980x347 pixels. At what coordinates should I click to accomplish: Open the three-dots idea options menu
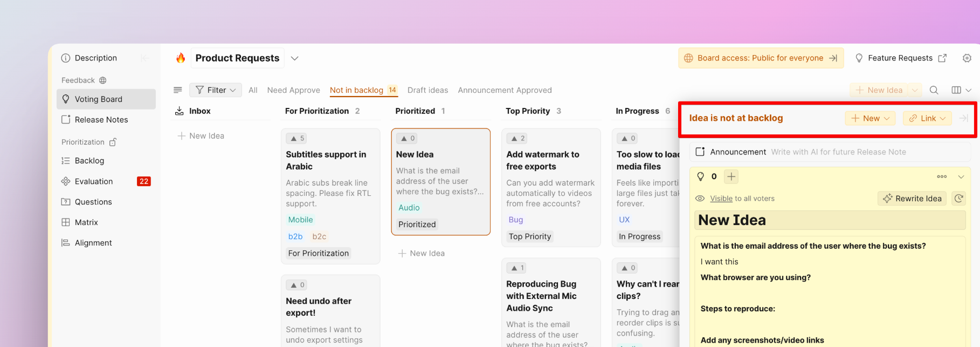(x=942, y=176)
